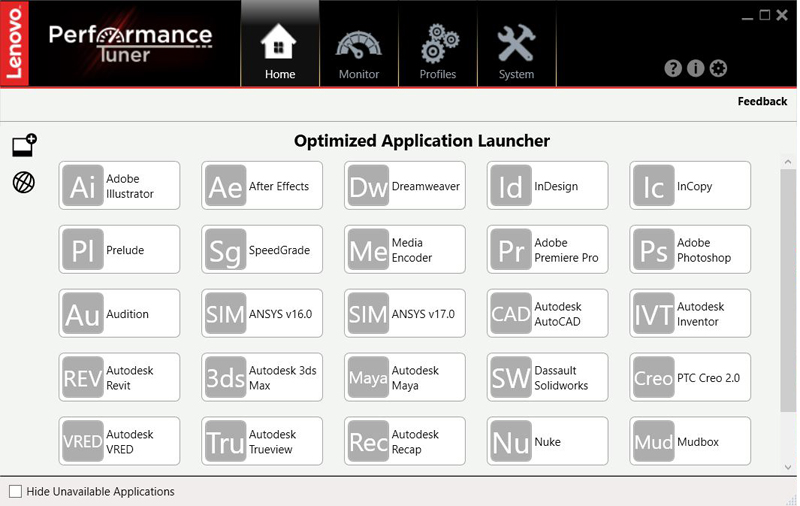Viewport: 800px width, 506px height.
Task: Close the Performance Tuner window
Action: (x=782, y=15)
